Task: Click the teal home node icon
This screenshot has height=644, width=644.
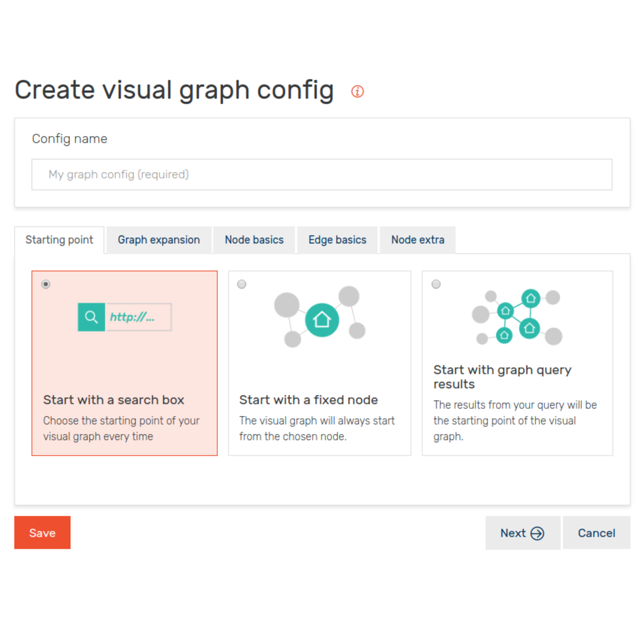Action: click(322, 318)
